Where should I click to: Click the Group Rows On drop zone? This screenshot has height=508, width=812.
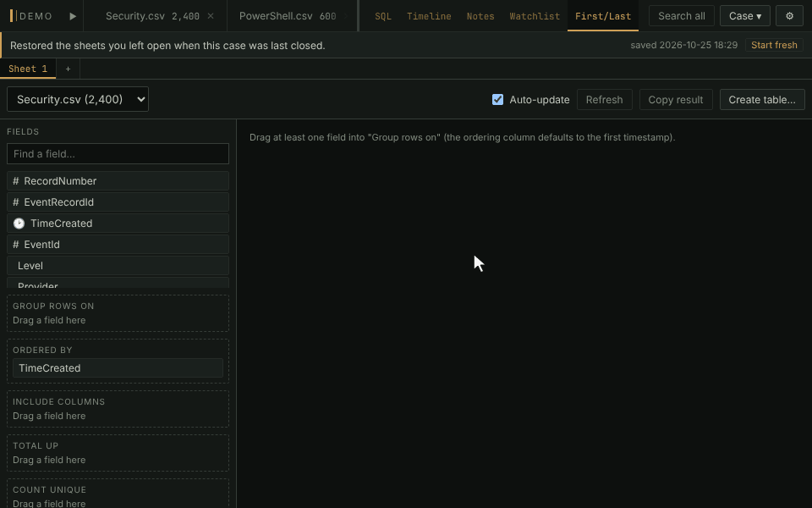[x=118, y=313]
